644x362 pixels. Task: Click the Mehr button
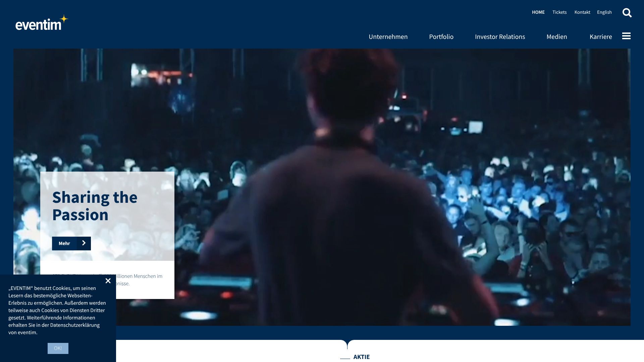[64, 243]
